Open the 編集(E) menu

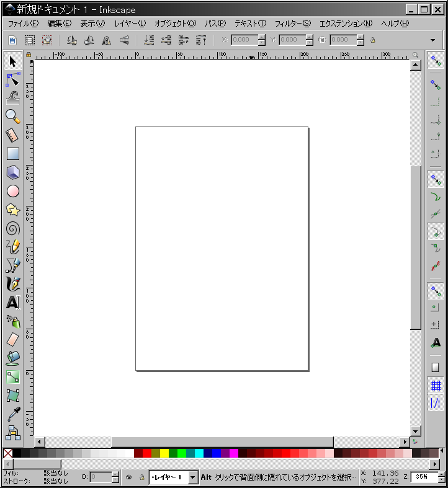coord(60,24)
